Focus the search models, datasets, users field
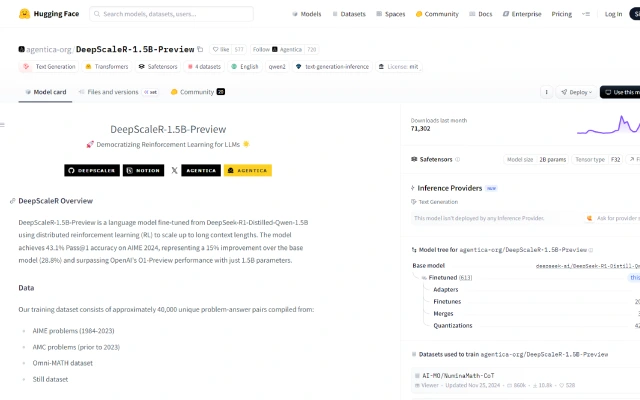Image resolution: width=640 pixels, height=400 pixels. tap(171, 14)
